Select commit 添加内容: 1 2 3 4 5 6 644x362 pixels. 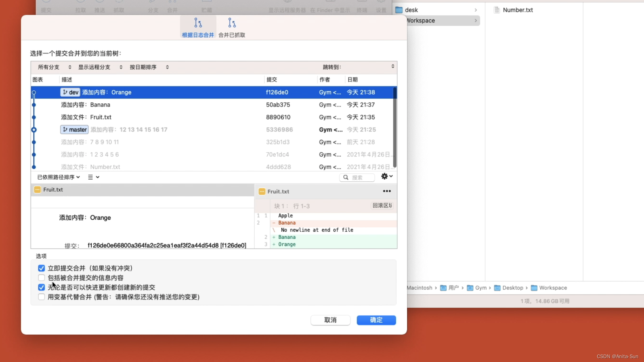click(x=213, y=155)
